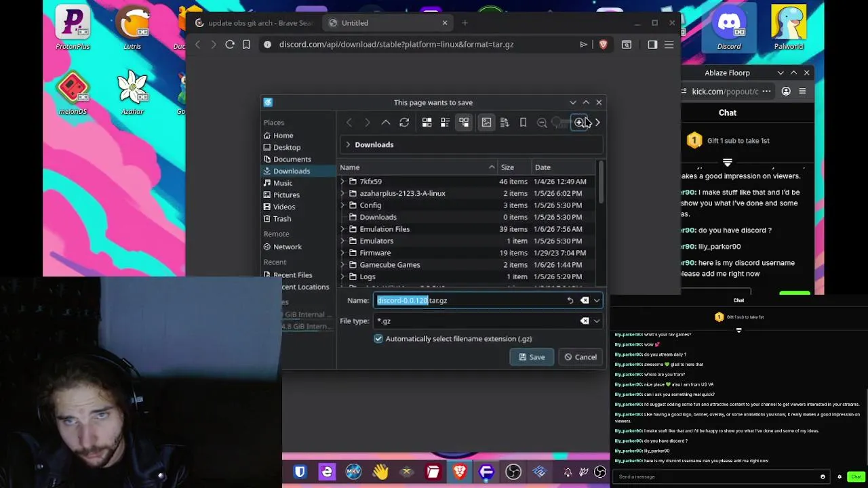
Task: Open Brave main hamburger menu
Action: (x=669, y=45)
